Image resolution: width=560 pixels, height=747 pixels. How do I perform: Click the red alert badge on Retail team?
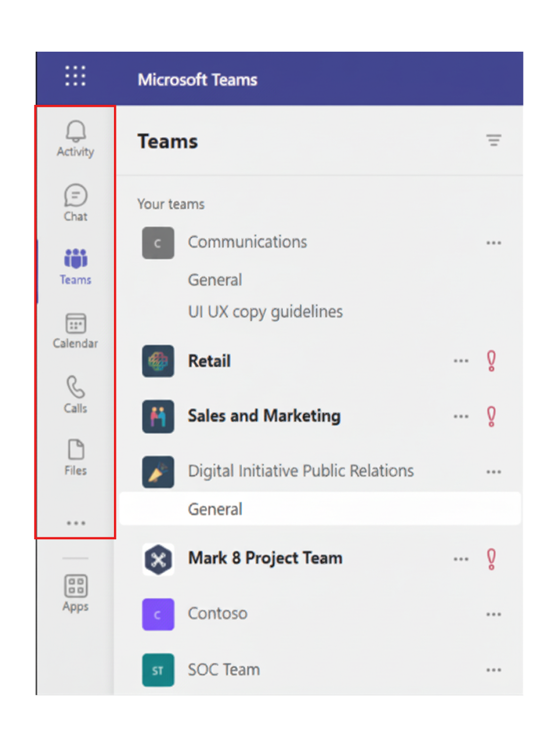[x=490, y=361]
